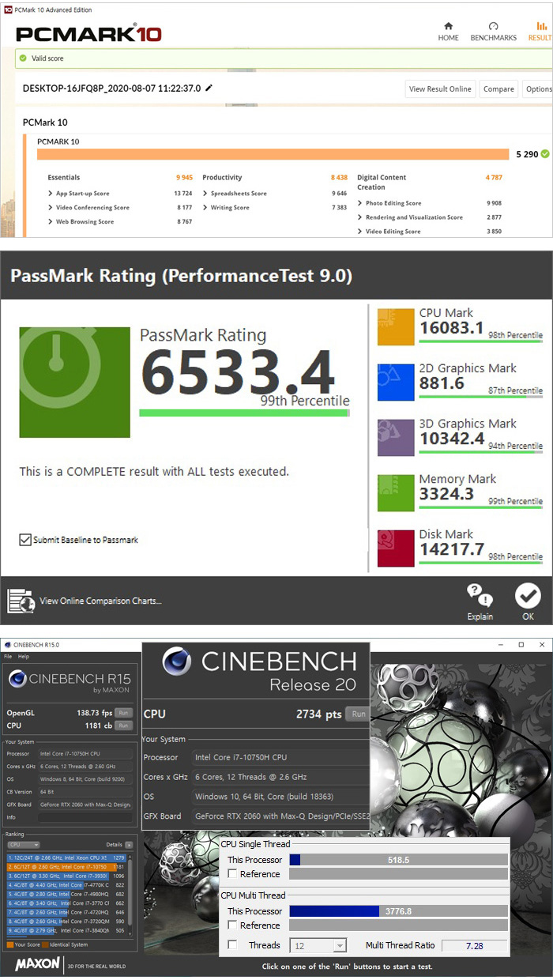The width and height of the screenshot is (553, 980).
Task: Switch to the RESULTS tab
Action: [540, 31]
